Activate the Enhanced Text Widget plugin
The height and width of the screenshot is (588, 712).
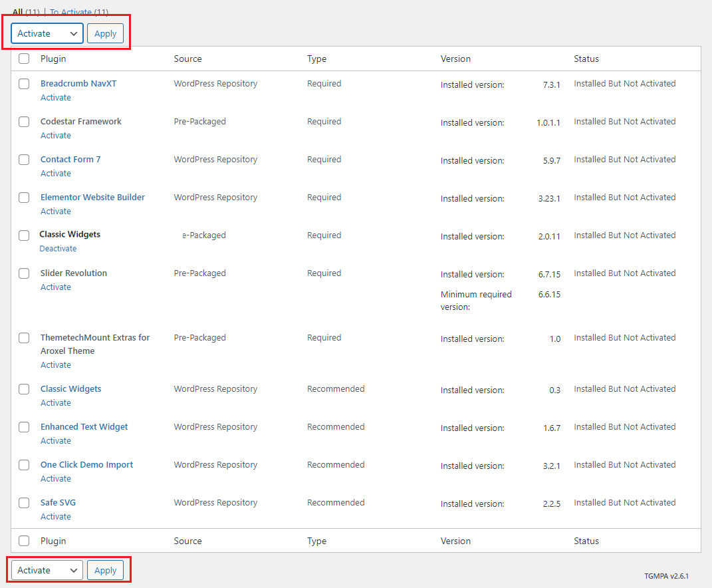click(56, 441)
